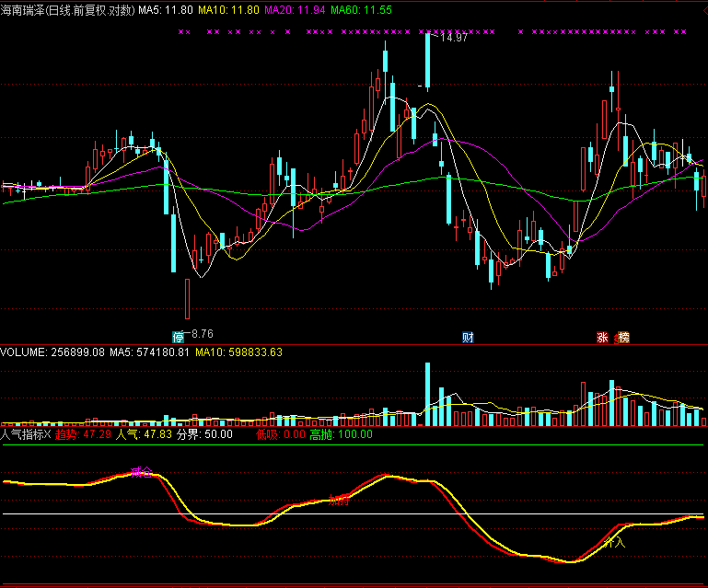Click the green MA60 legend label
The image size is (708, 588).
pos(361,10)
